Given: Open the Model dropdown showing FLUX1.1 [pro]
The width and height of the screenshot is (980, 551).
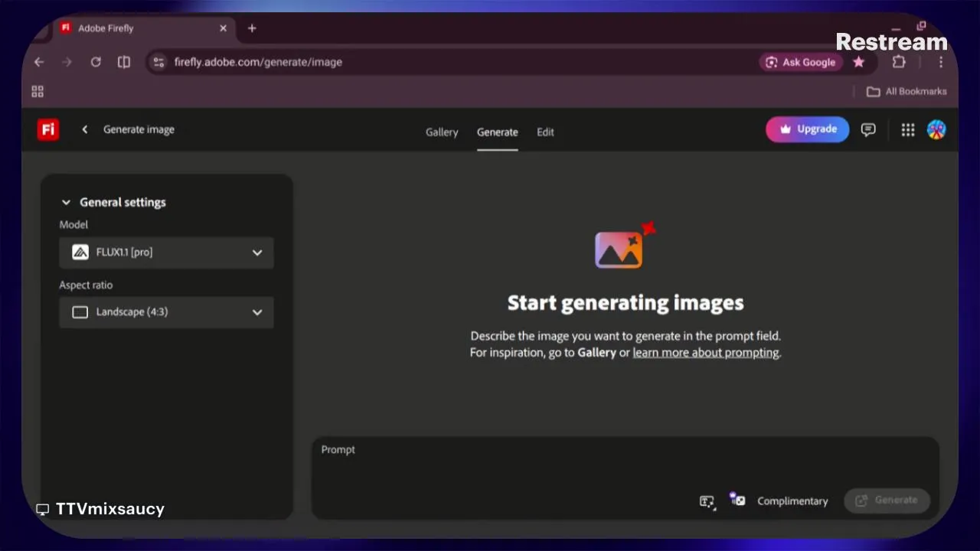Looking at the screenshot, I should (166, 253).
